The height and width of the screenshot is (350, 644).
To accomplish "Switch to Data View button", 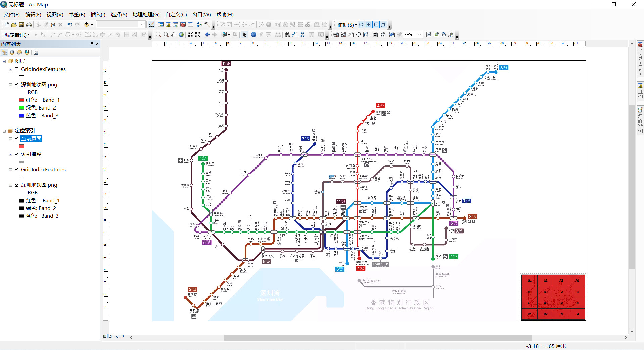I will [x=105, y=336].
